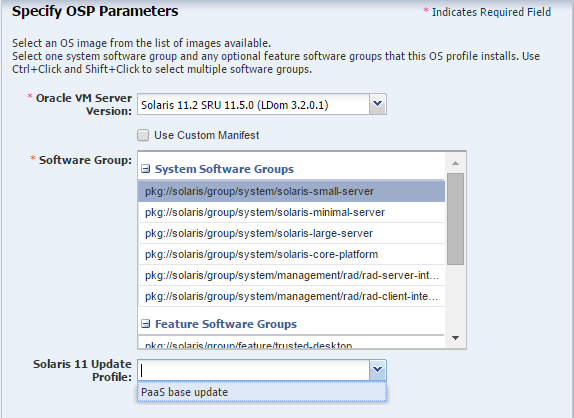Select the solaris-small-server package
Screen dimensions: 574x418
(291, 191)
